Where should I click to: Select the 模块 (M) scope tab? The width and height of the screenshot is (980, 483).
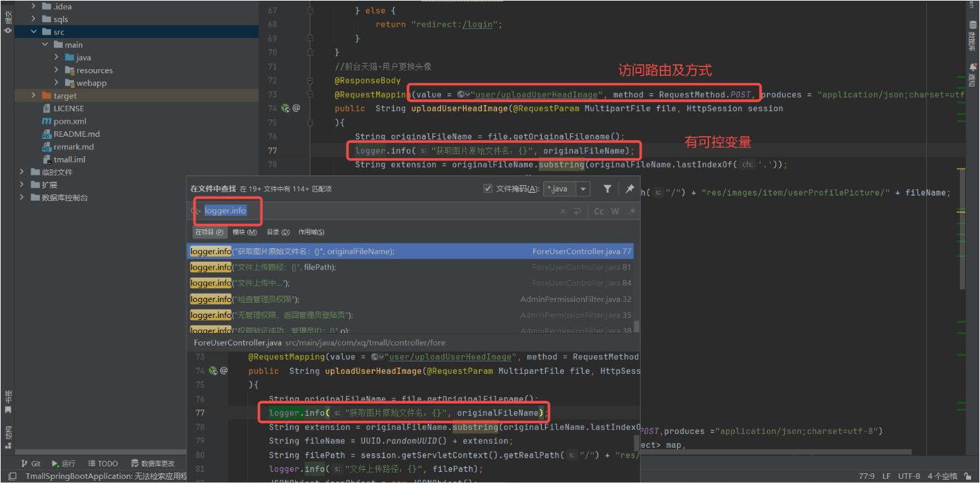245,231
